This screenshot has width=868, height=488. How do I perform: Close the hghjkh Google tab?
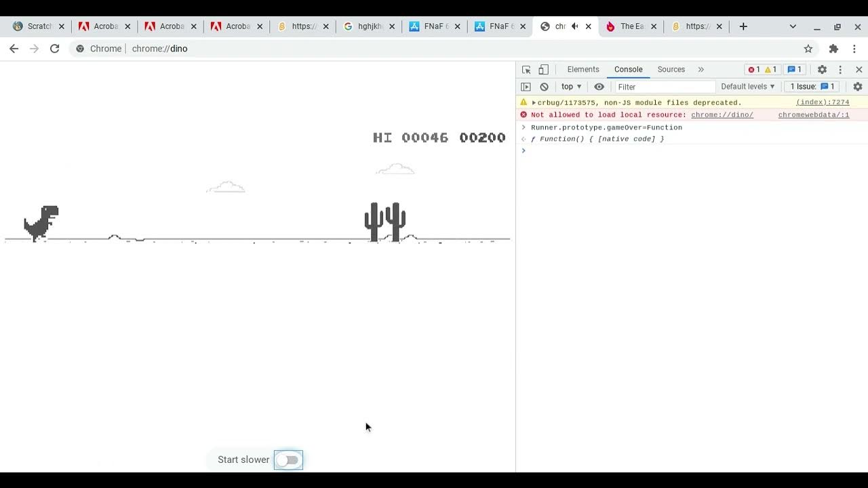(x=392, y=26)
